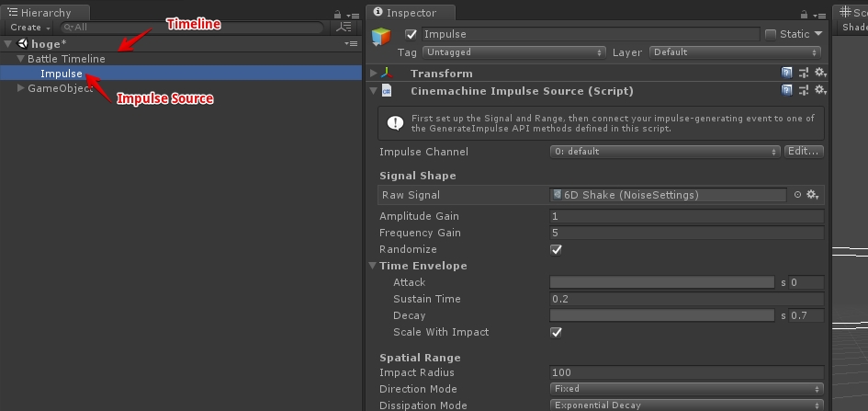
Task: Toggle the Inspector panel lock icon
Action: click(x=805, y=15)
